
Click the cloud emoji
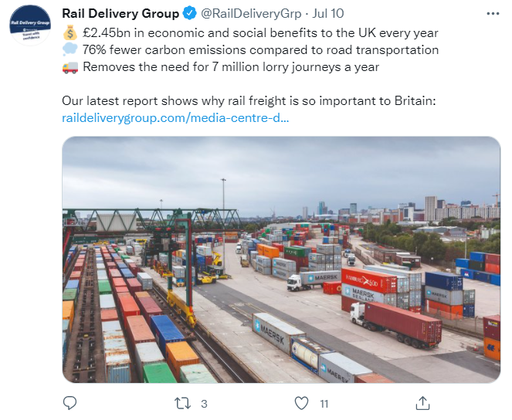click(70, 50)
